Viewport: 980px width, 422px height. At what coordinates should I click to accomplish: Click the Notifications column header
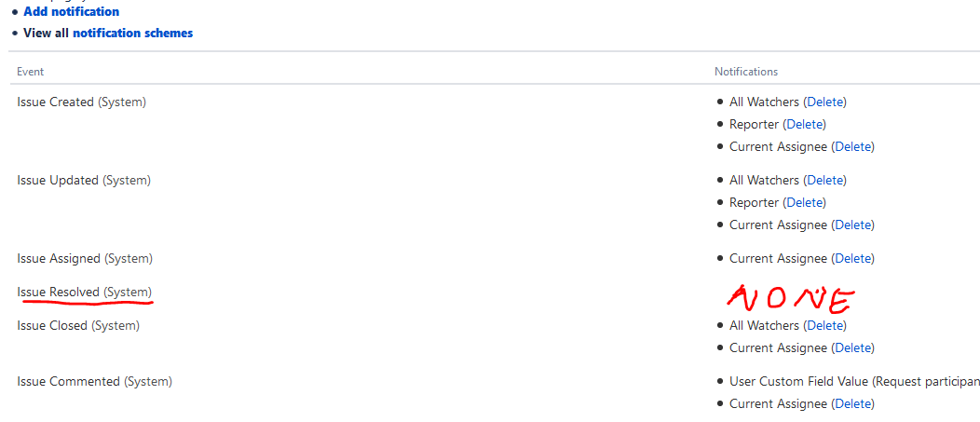pyautogui.click(x=746, y=72)
